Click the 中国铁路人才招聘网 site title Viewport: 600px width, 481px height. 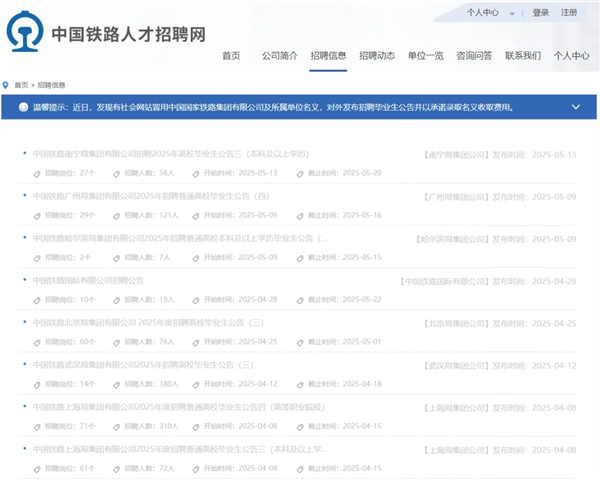129,34
